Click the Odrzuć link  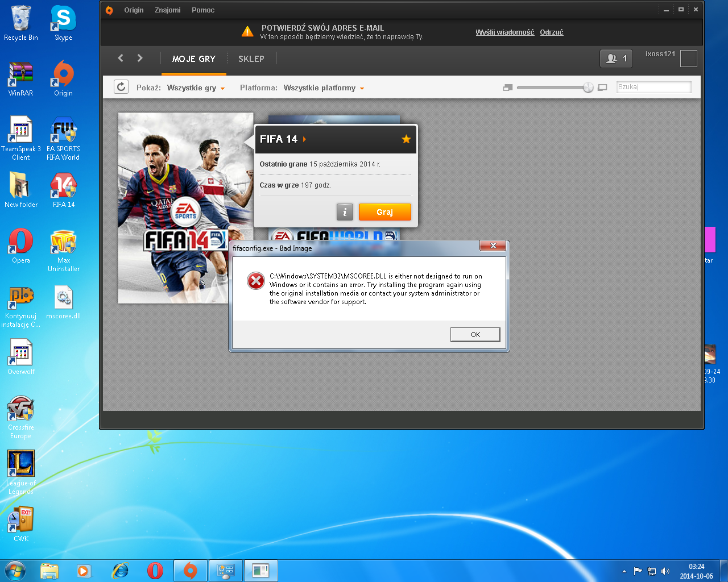click(x=552, y=32)
